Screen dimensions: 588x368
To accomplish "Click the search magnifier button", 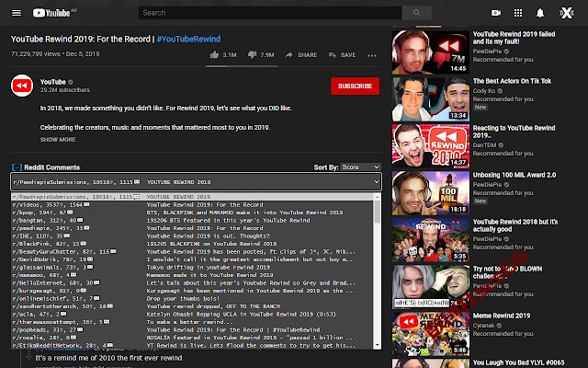I will click(x=416, y=13).
